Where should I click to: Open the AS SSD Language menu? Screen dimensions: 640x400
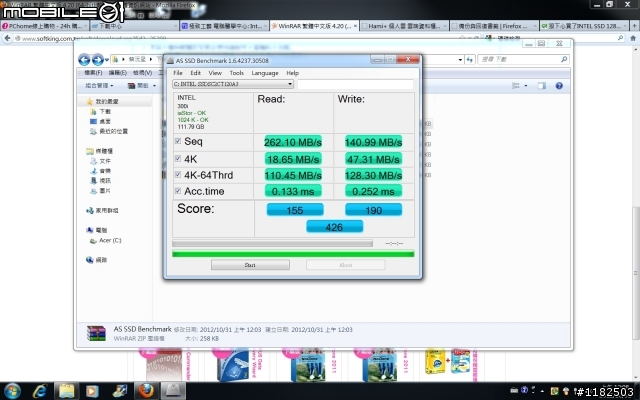pos(265,73)
